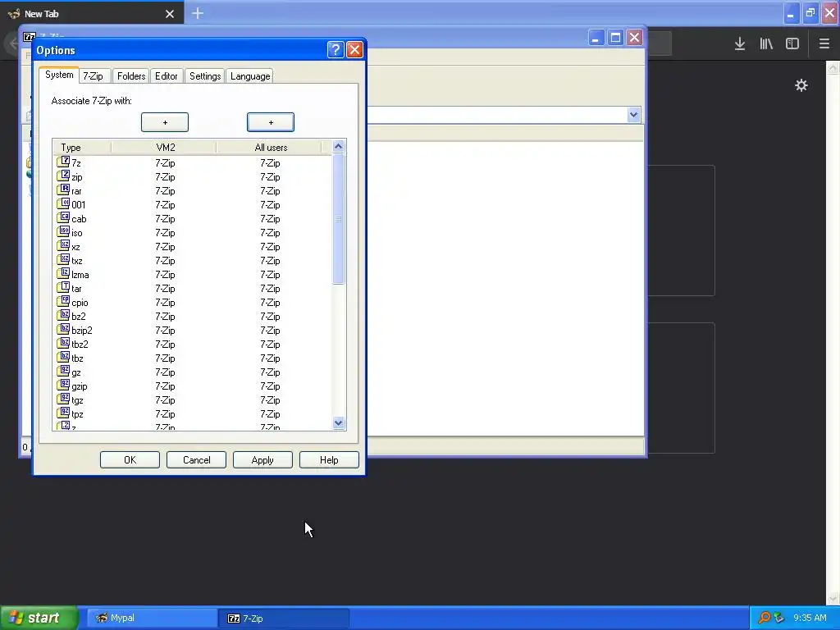840x630 pixels.
Task: Select the iso file type icon
Action: click(63, 231)
